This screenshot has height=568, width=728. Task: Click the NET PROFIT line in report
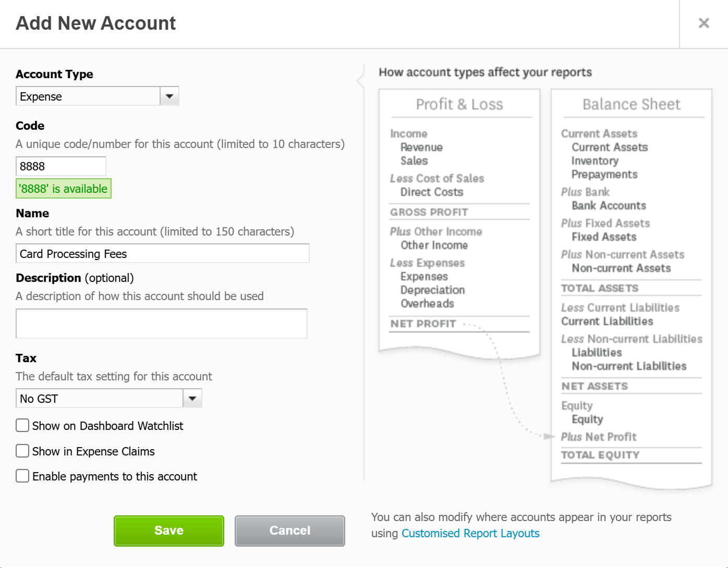tap(423, 324)
